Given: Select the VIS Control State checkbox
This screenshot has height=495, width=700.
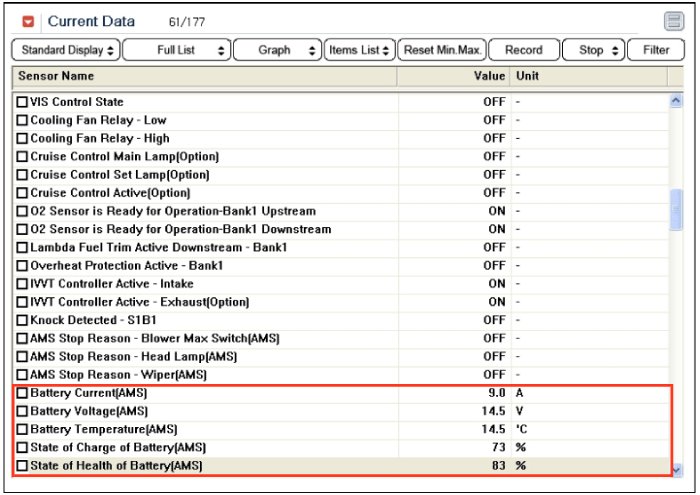Looking at the screenshot, I should (x=23, y=102).
